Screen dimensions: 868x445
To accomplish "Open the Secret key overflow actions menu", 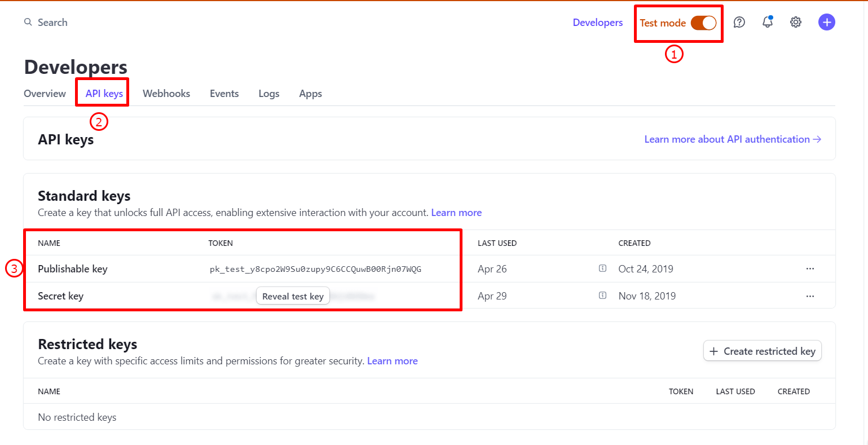I will 810,296.
